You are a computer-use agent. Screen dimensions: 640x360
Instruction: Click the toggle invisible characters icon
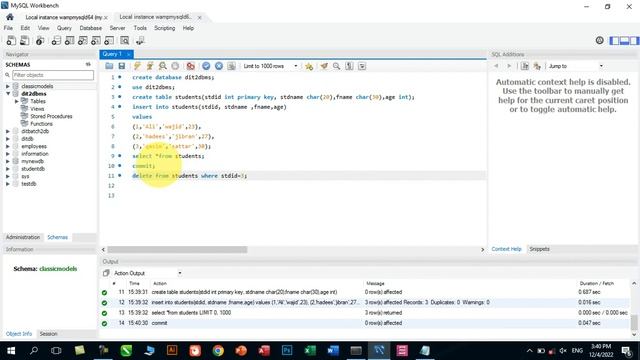click(x=349, y=66)
